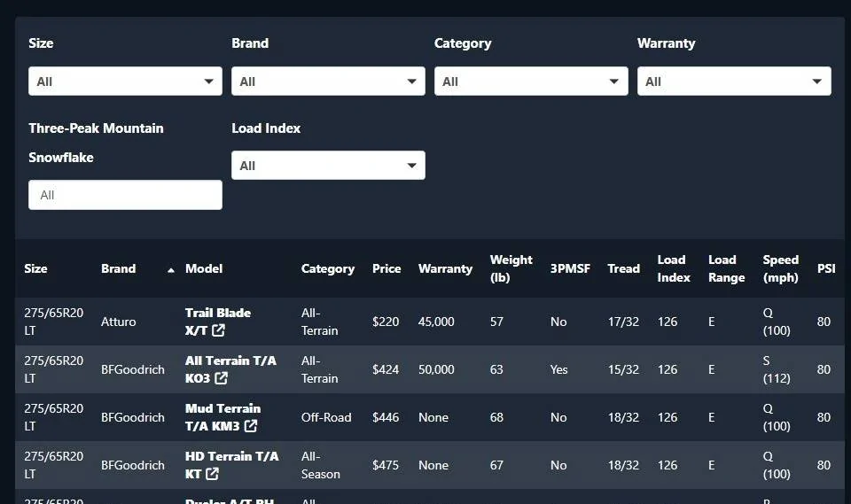The image size is (851, 504).
Task: Click the $220 price cell
Action: [386, 322]
